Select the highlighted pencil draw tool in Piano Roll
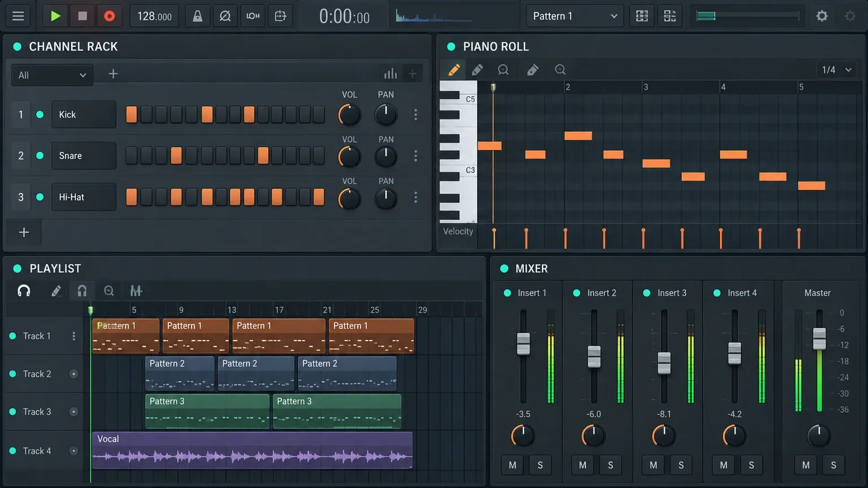This screenshot has height=488, width=868. (x=454, y=69)
